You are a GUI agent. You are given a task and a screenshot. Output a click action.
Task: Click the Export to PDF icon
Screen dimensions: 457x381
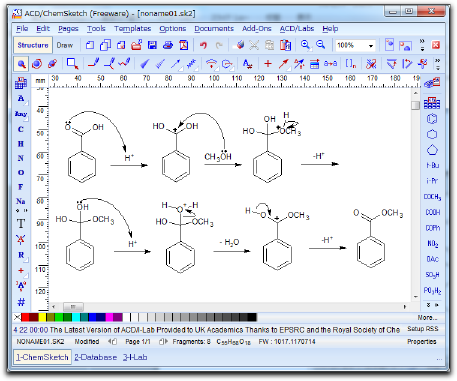pos(184,45)
